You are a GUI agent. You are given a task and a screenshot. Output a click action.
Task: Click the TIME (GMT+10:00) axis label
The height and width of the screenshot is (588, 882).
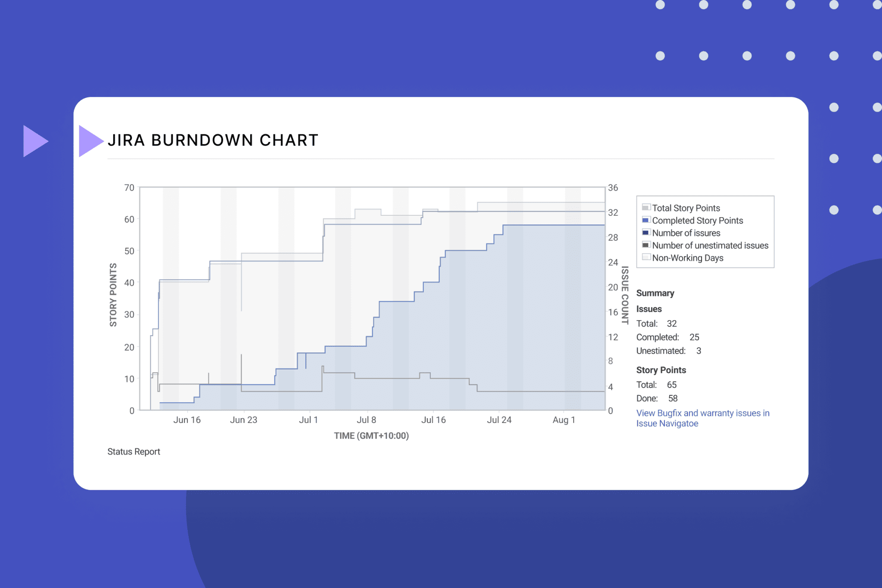point(371,436)
